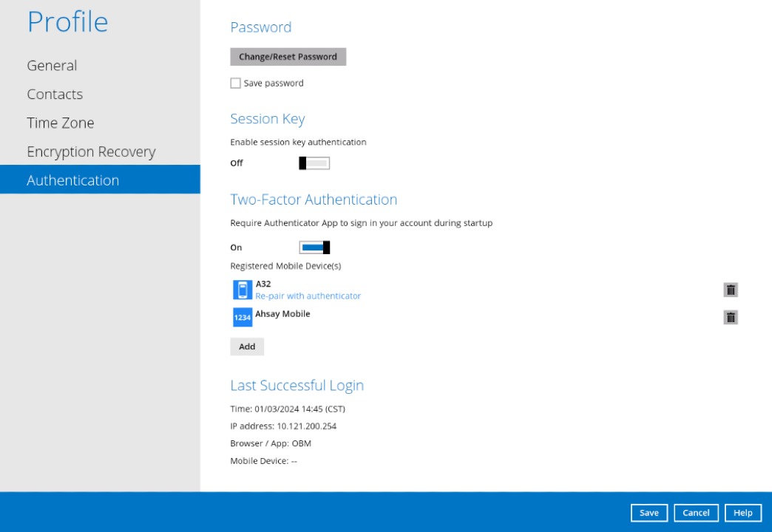Enable session key authentication switch
Image resolution: width=772 pixels, height=532 pixels.
tap(314, 163)
